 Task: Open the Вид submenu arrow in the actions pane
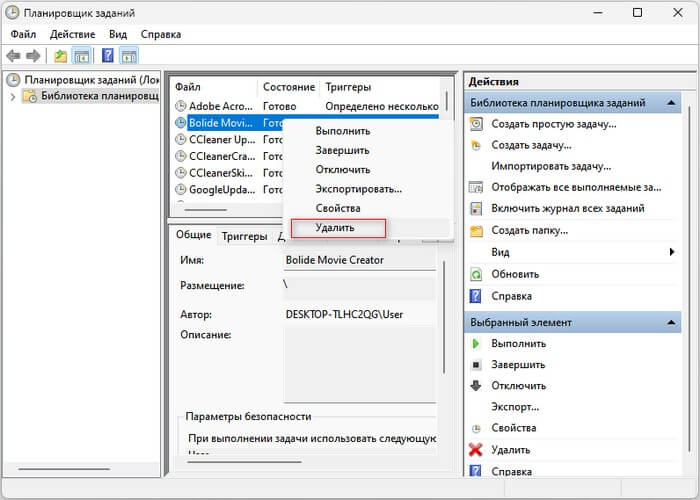pyautogui.click(x=671, y=253)
